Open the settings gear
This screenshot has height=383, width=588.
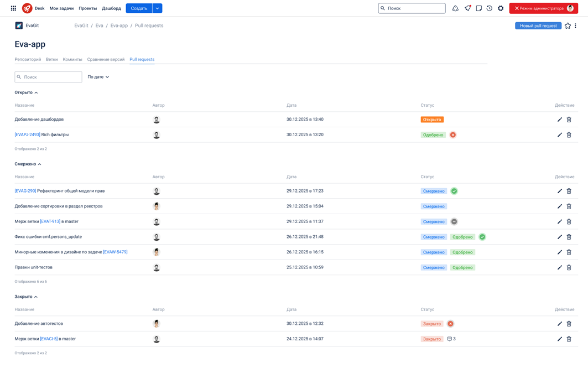(x=501, y=8)
